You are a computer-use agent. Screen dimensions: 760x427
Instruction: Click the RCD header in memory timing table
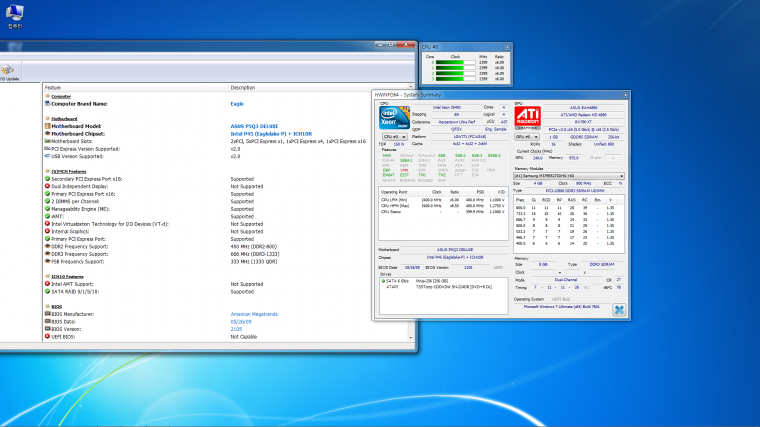[546, 200]
